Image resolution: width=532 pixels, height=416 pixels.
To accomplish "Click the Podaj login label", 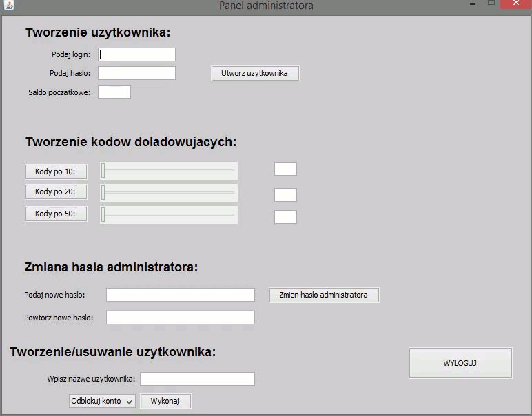I will tap(71, 54).
